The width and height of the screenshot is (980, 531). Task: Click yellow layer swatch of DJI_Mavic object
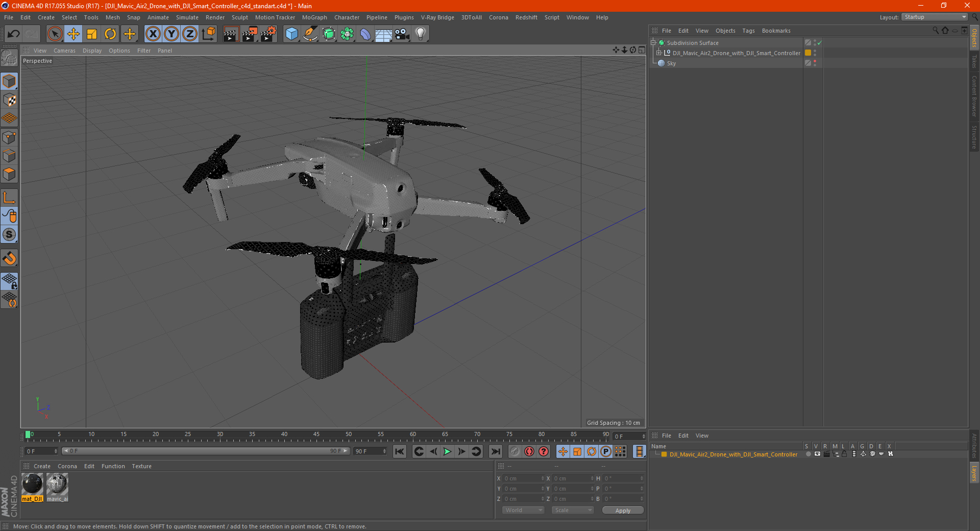808,53
